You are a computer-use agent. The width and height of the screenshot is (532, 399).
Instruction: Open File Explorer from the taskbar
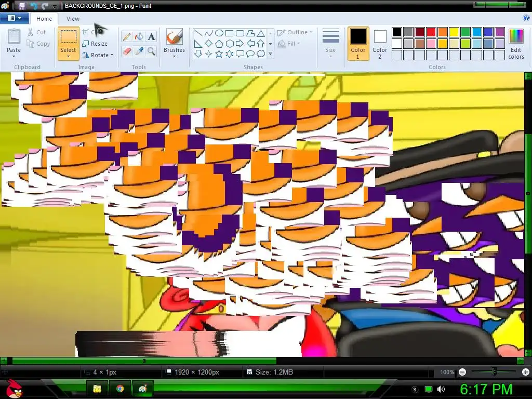[97, 389]
